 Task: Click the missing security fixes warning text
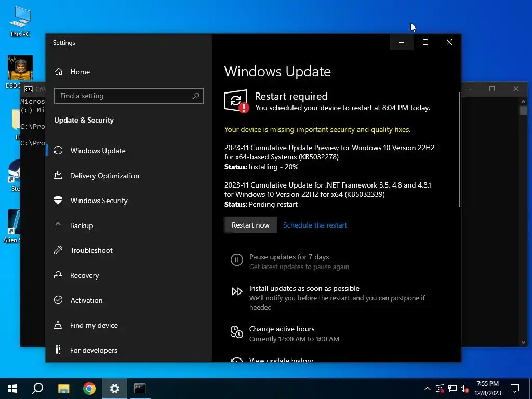pos(317,129)
